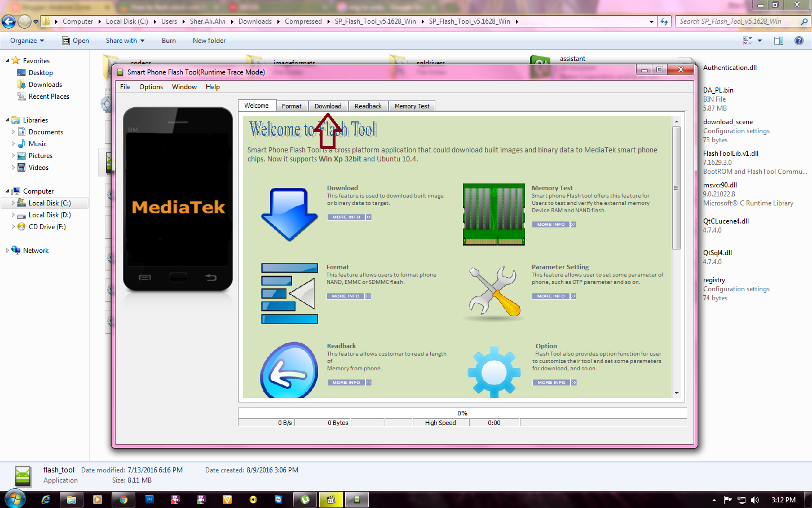Open the Organize dropdown in Explorer
This screenshot has width=812, height=508.
point(27,41)
